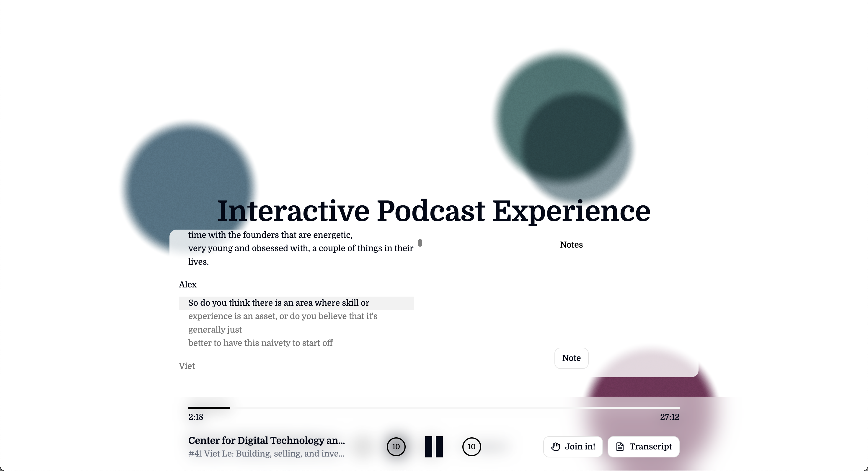Open episode "#41 Viet Le" subtitle
The width and height of the screenshot is (868, 471).
click(x=266, y=454)
